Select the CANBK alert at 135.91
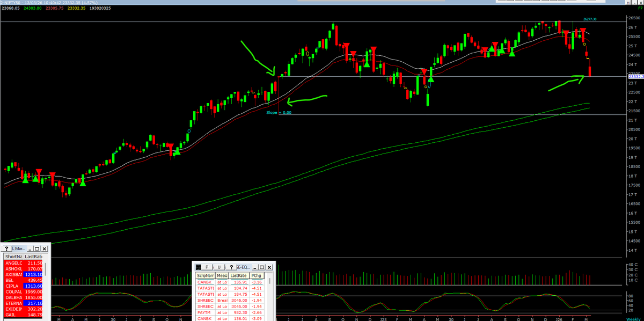 [x=229, y=281]
